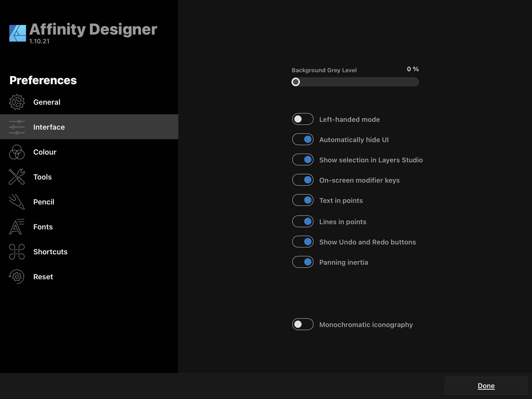The image size is (532, 399).
Task: Click the Preferences heading
Action: pyautogui.click(x=43, y=80)
